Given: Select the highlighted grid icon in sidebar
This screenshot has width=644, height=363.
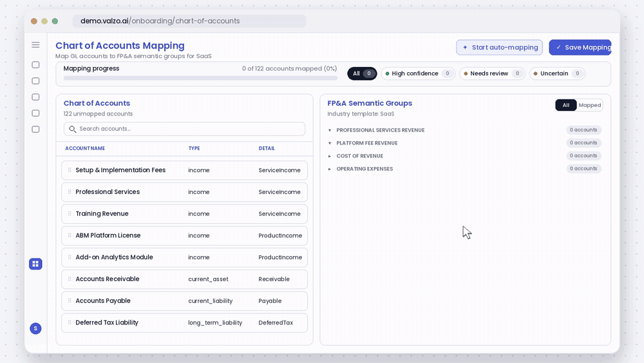Looking at the screenshot, I should (35, 264).
